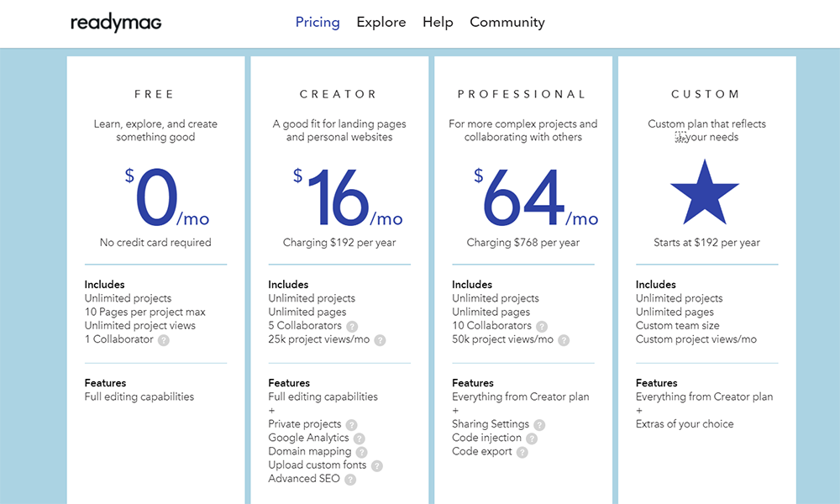Screen dimensions: 840x504
Task: Click help icon beside 5 Collaborators
Action: (x=352, y=326)
